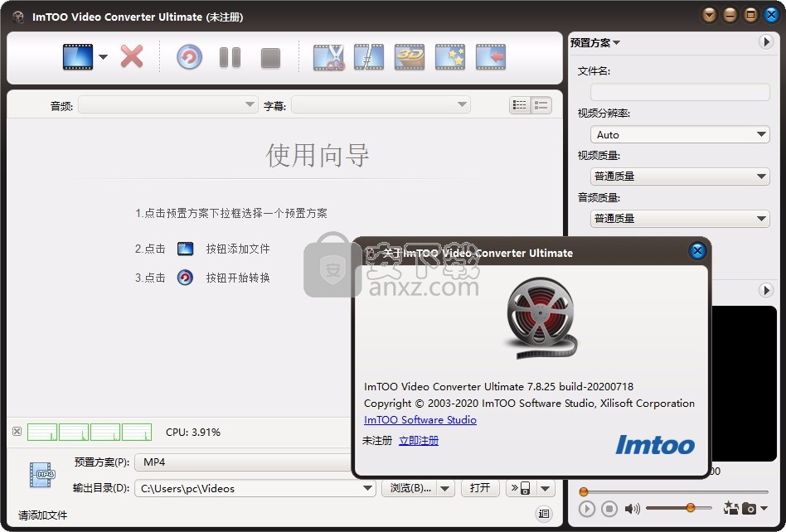Open the 音频 audio track dropdown
The width and height of the screenshot is (786, 532).
point(168,104)
